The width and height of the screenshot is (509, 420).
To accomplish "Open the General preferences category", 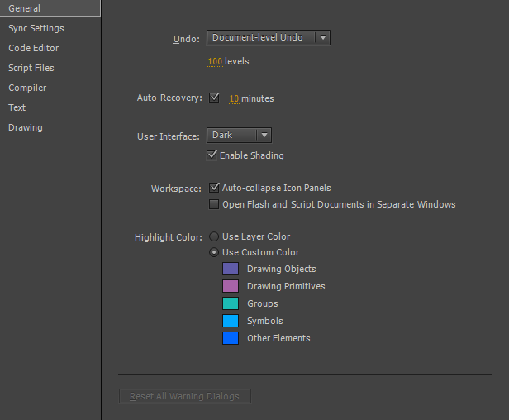I will tap(25, 8).
